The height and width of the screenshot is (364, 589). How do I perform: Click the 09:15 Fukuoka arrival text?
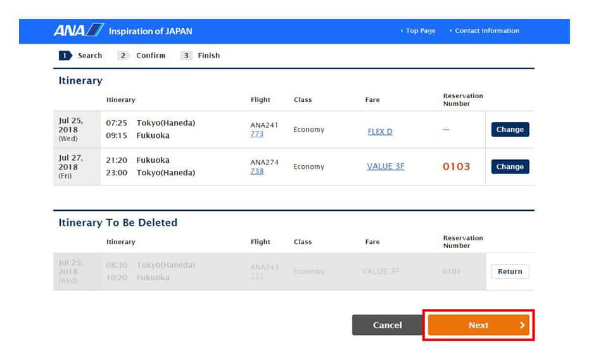(137, 135)
